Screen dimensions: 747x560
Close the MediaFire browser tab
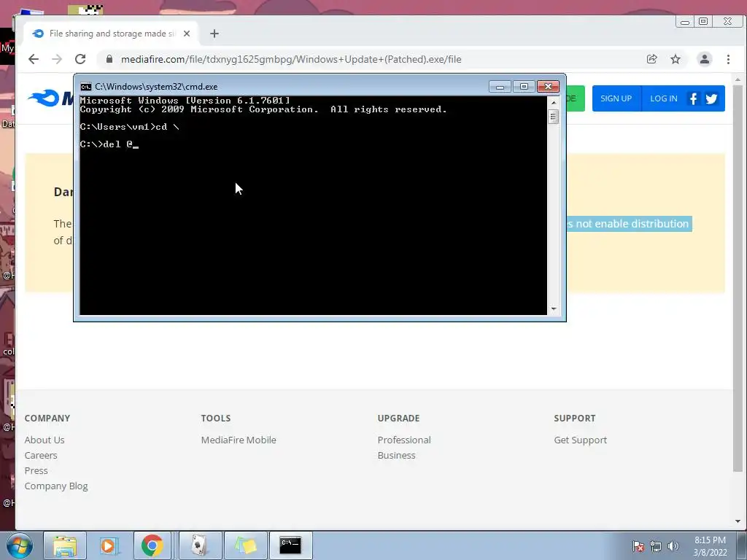tap(187, 34)
